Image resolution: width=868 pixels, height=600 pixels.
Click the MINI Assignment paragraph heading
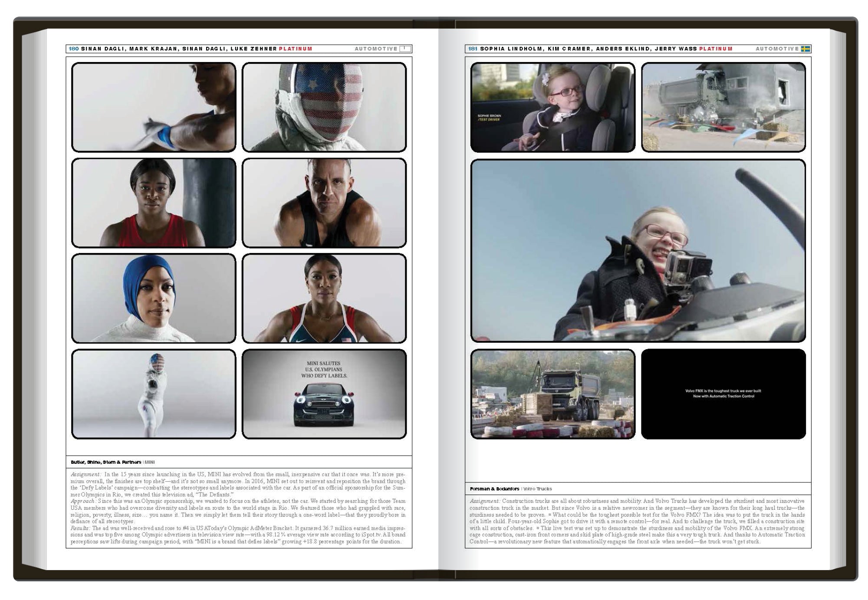(86, 475)
